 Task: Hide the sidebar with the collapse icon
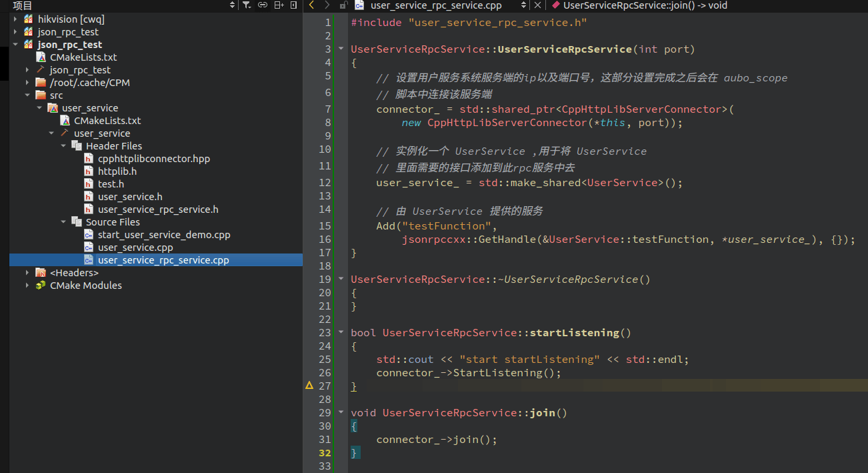[x=294, y=5]
